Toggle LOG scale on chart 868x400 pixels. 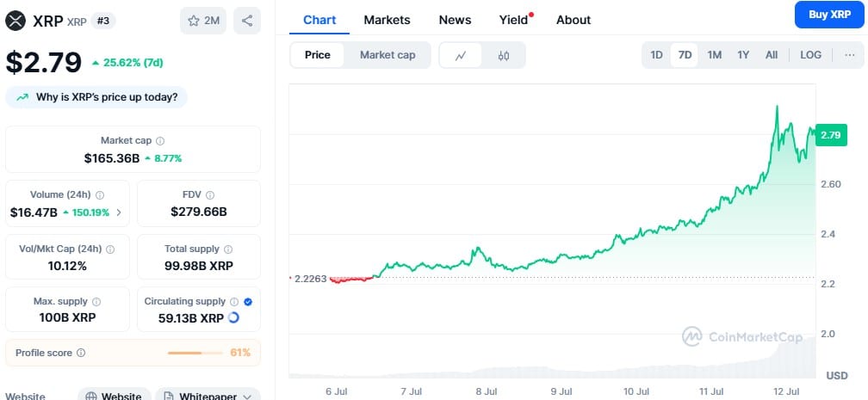coord(811,55)
